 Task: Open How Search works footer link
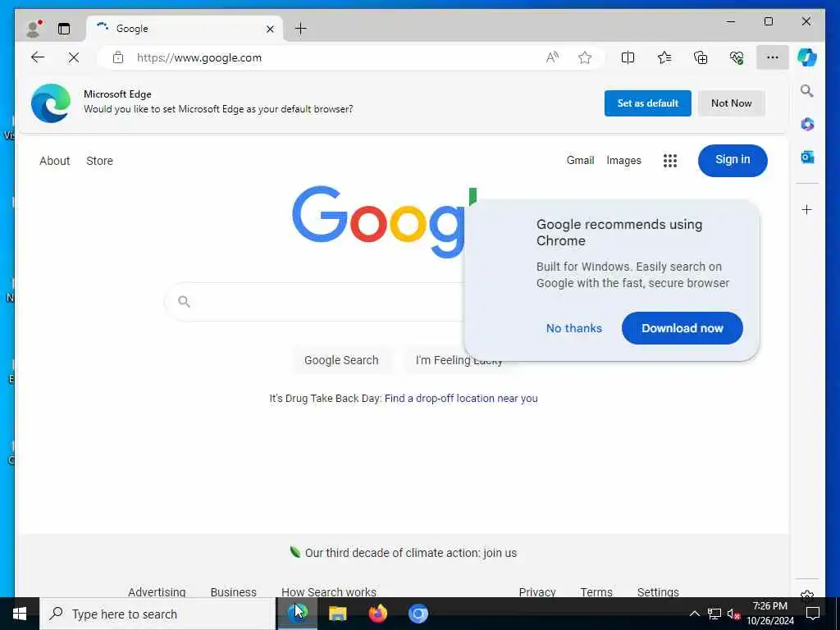point(328,592)
